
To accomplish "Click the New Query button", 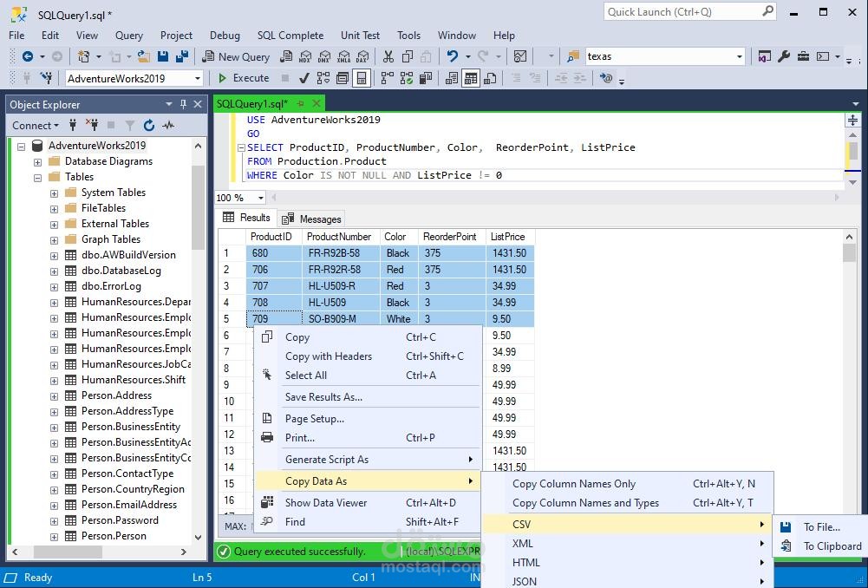I will tap(236, 56).
